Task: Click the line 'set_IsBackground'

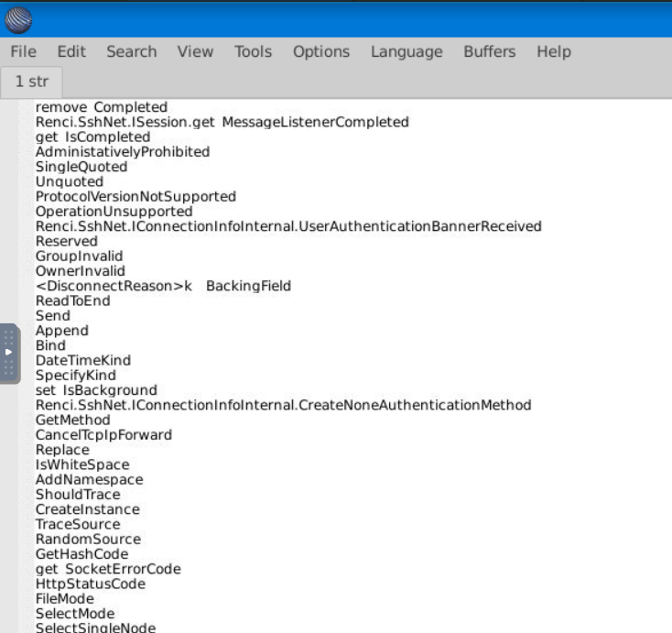Action: tap(96, 390)
